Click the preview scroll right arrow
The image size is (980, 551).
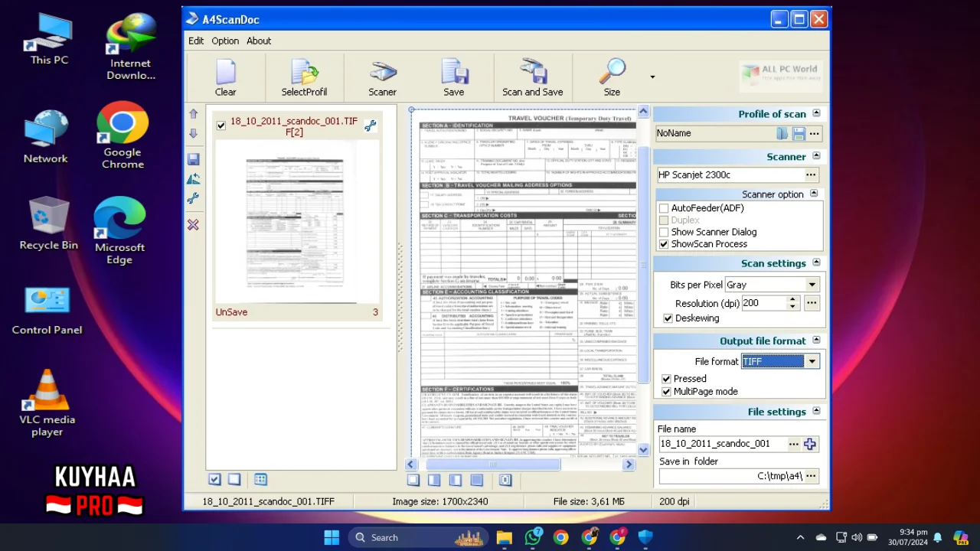click(x=629, y=464)
